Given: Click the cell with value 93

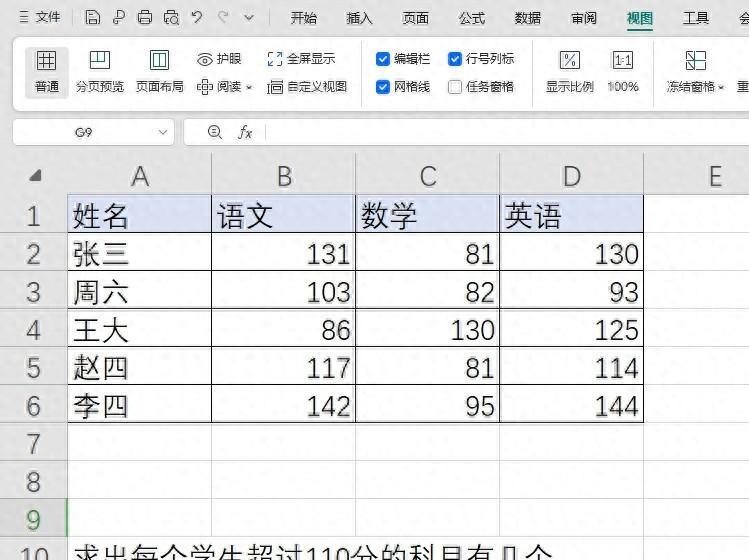Looking at the screenshot, I should coord(571,291).
